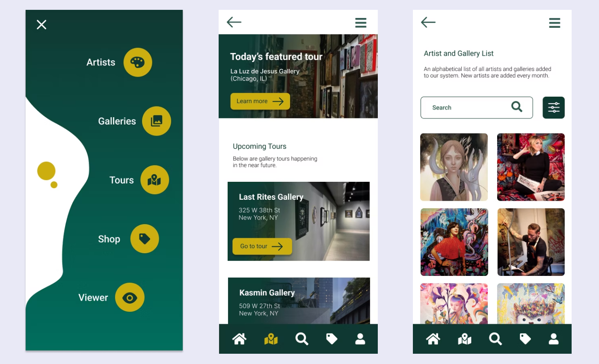Open Artists via the palette icon
The height and width of the screenshot is (364, 599).
tap(138, 62)
